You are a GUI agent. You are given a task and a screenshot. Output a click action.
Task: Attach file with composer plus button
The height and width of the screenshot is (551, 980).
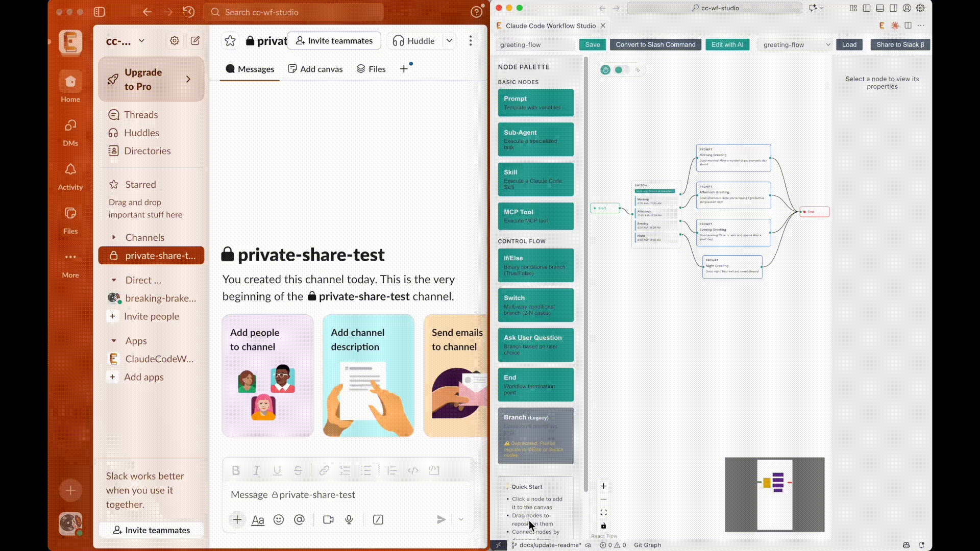237,519
